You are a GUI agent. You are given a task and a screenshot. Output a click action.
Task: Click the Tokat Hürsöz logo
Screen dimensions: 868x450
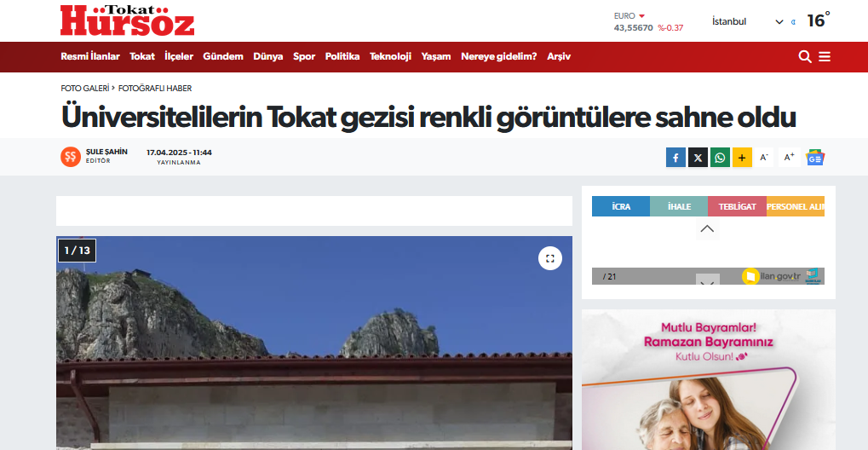pyautogui.click(x=127, y=20)
